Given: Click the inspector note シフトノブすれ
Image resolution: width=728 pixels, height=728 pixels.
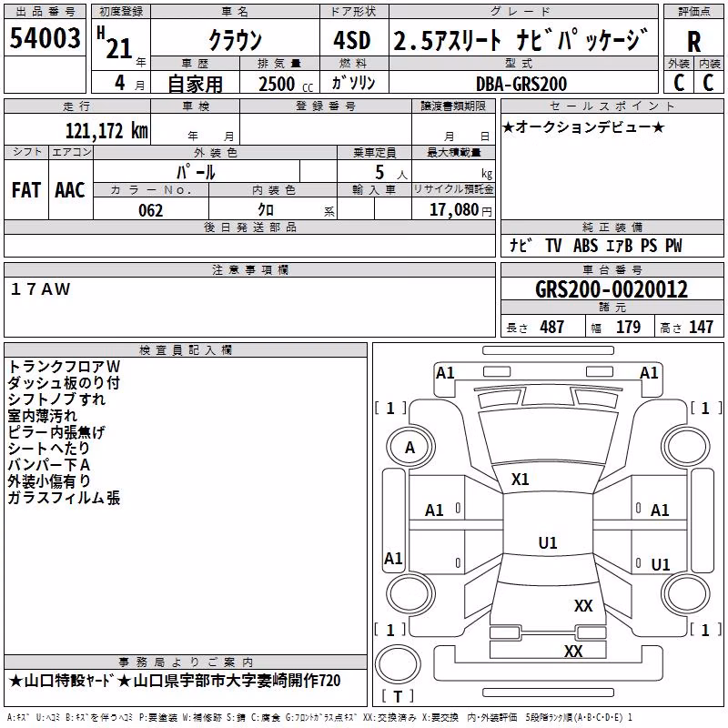Looking at the screenshot, I should pyautogui.click(x=56, y=399).
